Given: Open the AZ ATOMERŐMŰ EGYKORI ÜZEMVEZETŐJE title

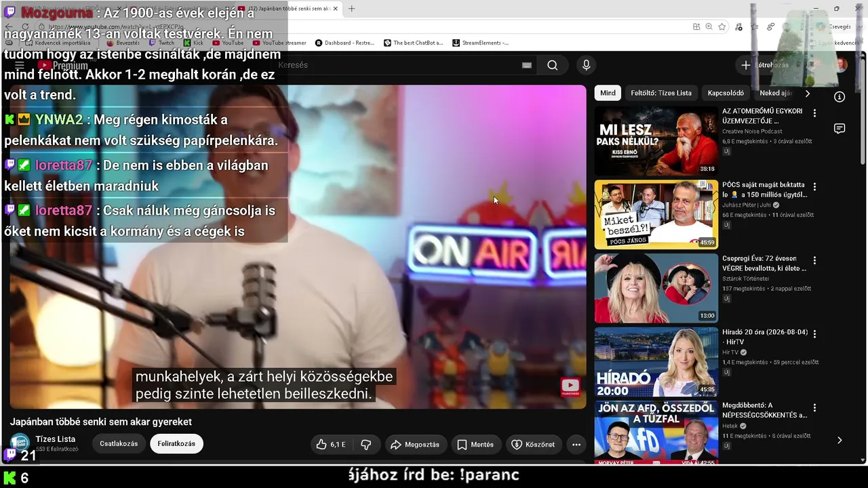Looking at the screenshot, I should [762, 116].
